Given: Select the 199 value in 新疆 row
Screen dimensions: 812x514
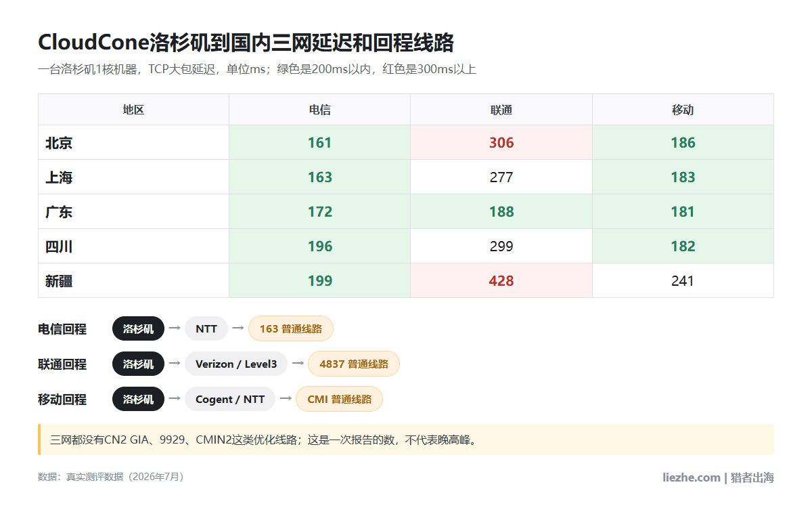Looking at the screenshot, I should (x=320, y=281).
